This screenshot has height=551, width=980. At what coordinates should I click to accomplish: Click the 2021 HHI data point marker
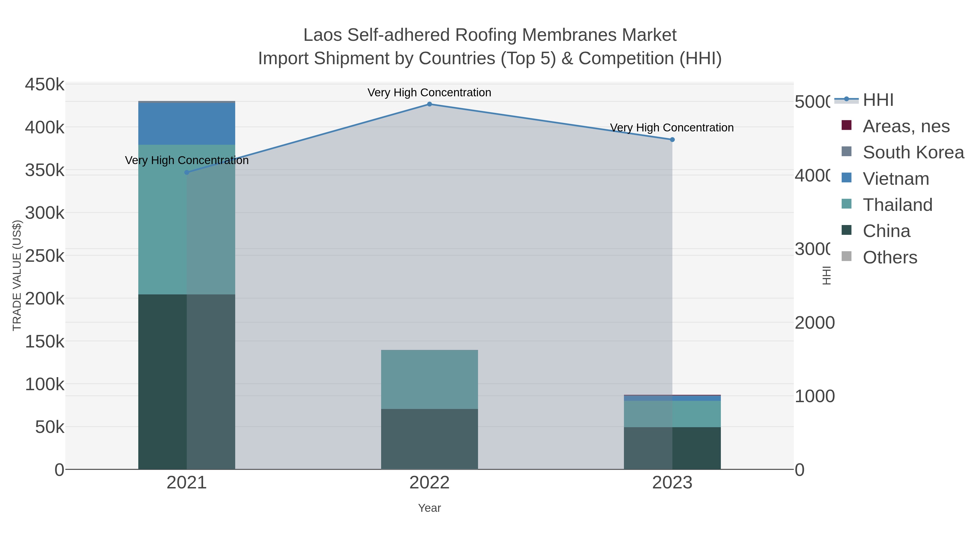pyautogui.click(x=186, y=172)
